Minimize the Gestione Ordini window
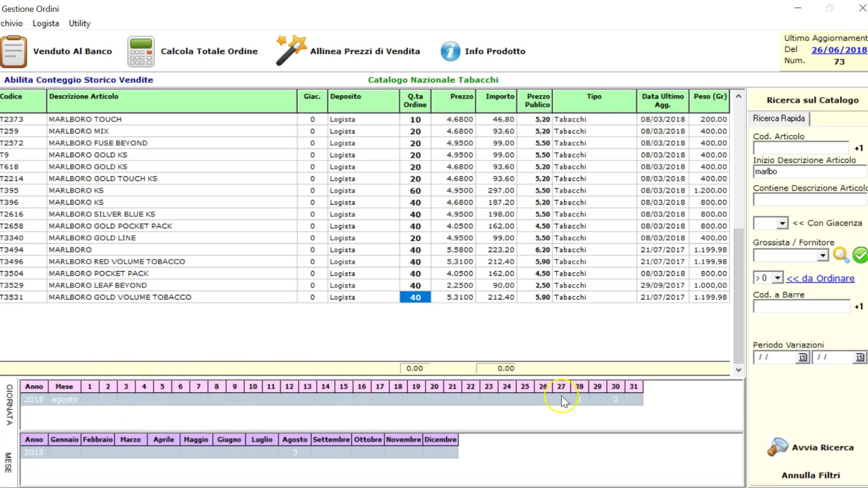This screenshot has height=488, width=868. click(x=798, y=8)
